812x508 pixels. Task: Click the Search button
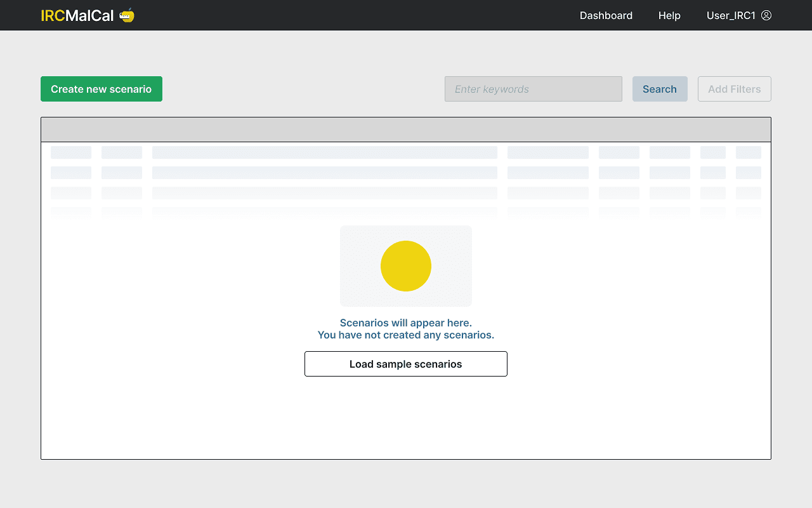(660, 89)
